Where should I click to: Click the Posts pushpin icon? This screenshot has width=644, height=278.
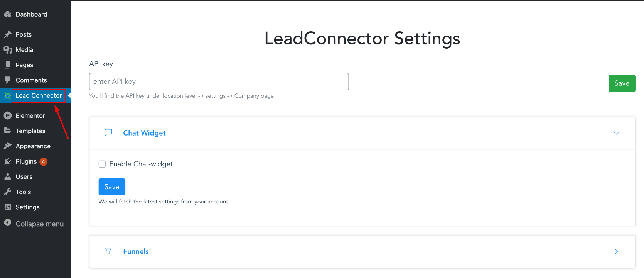point(8,34)
